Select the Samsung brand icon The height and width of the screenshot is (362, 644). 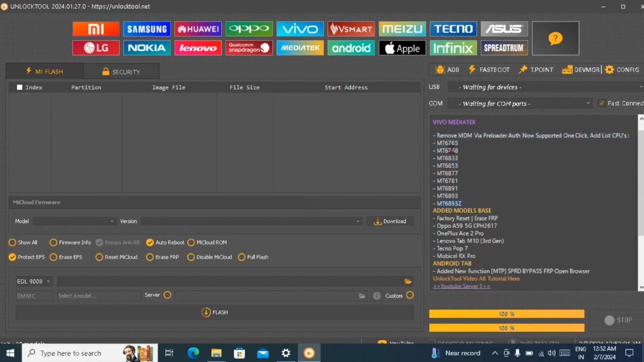[147, 29]
